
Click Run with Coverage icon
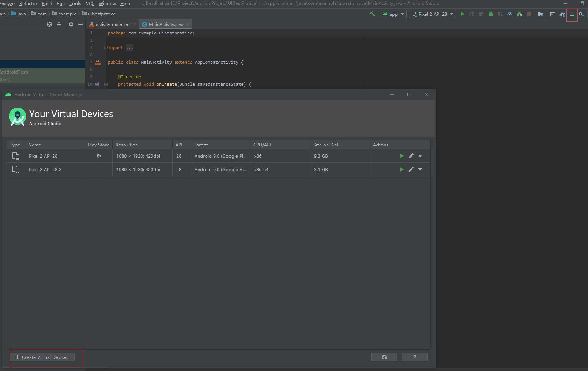500,14
